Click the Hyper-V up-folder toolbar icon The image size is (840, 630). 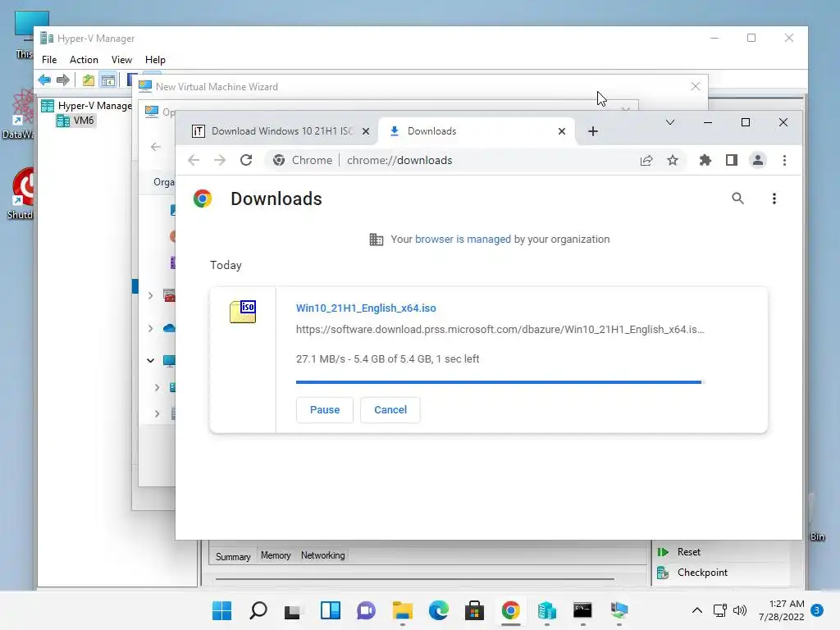[x=89, y=80]
